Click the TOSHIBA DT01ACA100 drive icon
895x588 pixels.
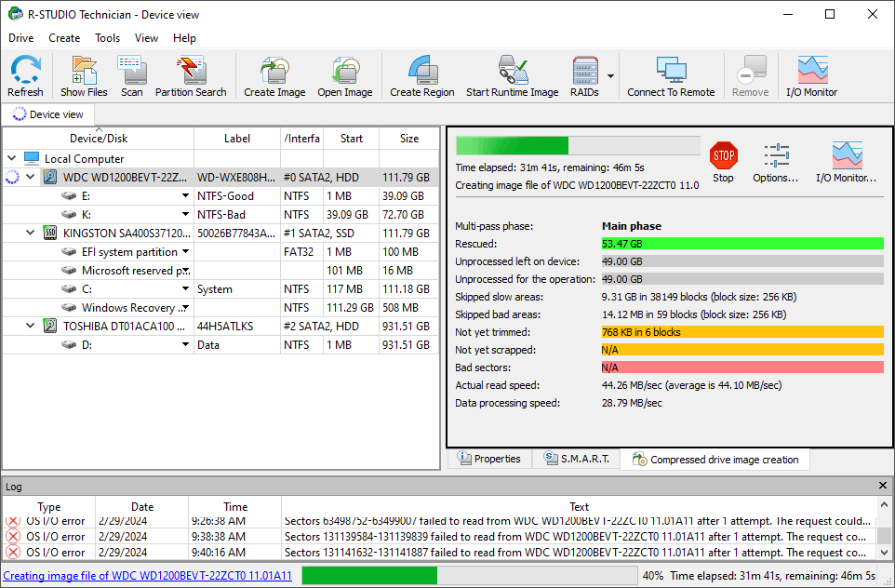(x=50, y=326)
